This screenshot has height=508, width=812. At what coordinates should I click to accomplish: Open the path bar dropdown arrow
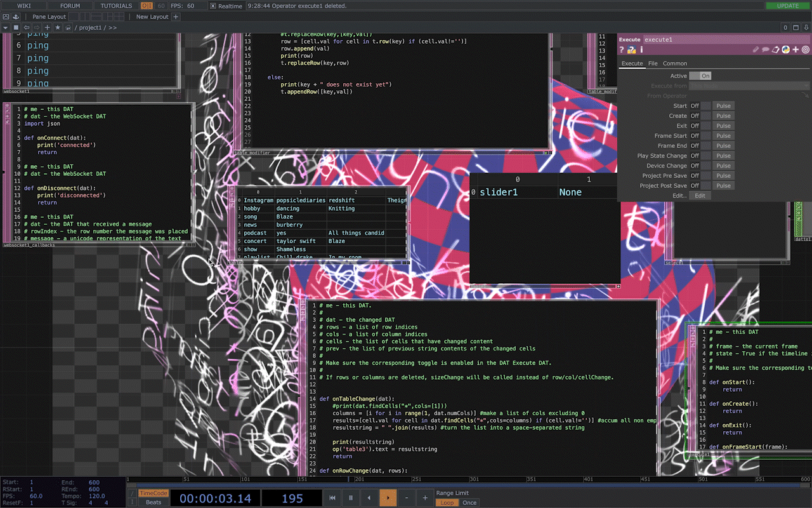[6, 27]
